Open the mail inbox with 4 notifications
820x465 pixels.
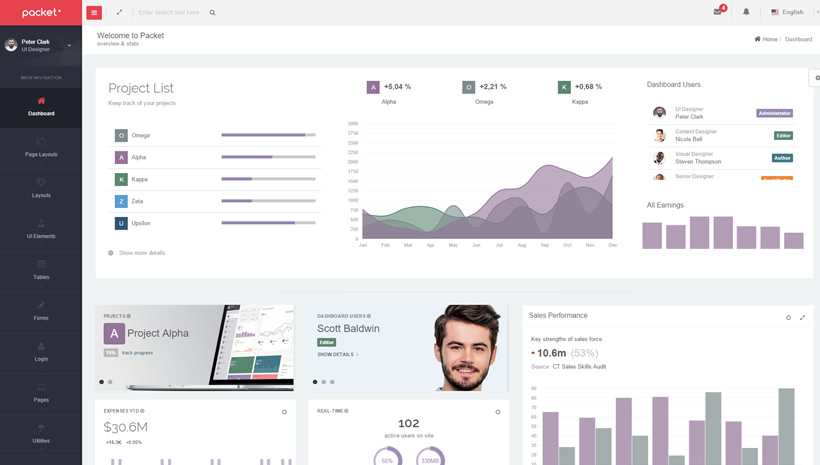717,12
